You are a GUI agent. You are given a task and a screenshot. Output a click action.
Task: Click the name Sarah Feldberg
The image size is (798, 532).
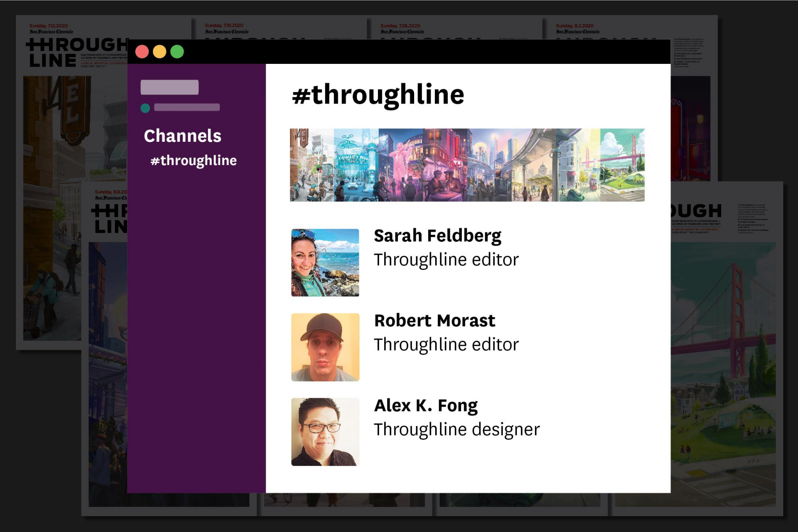click(x=438, y=236)
